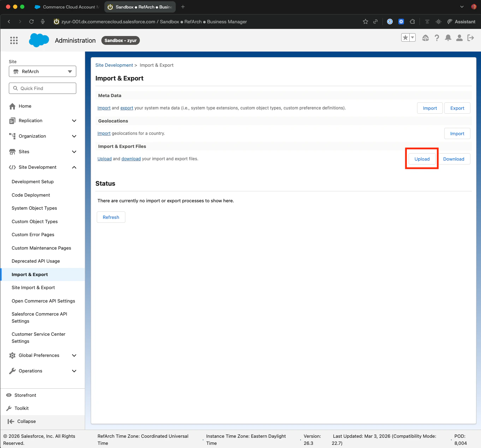The width and height of the screenshot is (481, 448).
Task: Click the log out icon
Action: pos(471,38)
